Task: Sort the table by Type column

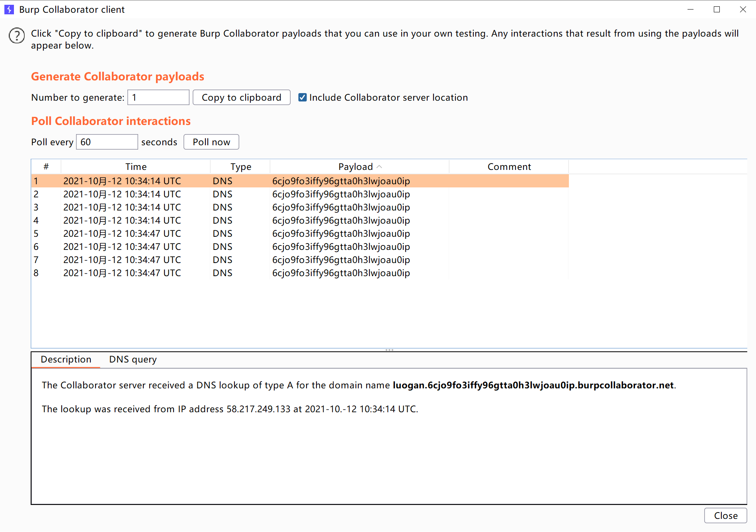Action: (240, 167)
